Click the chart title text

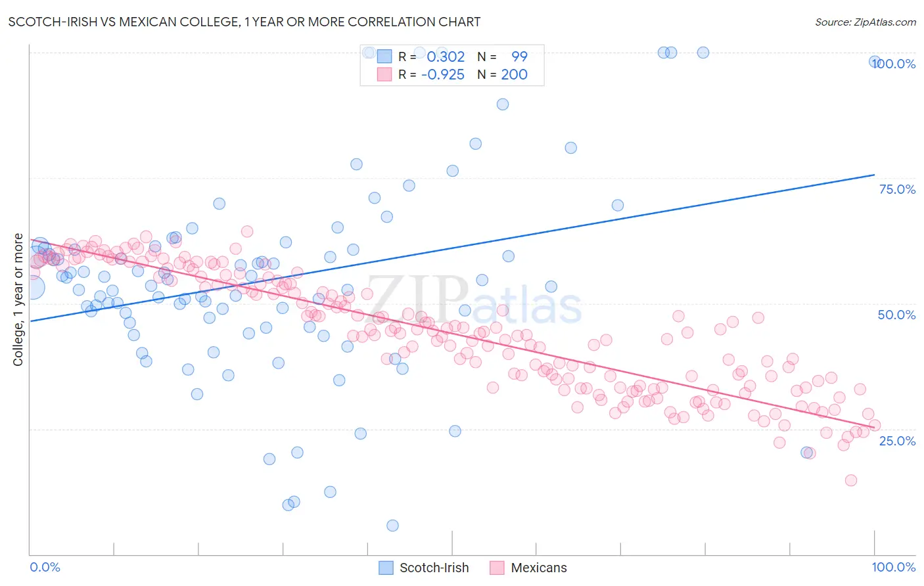pyautogui.click(x=244, y=22)
